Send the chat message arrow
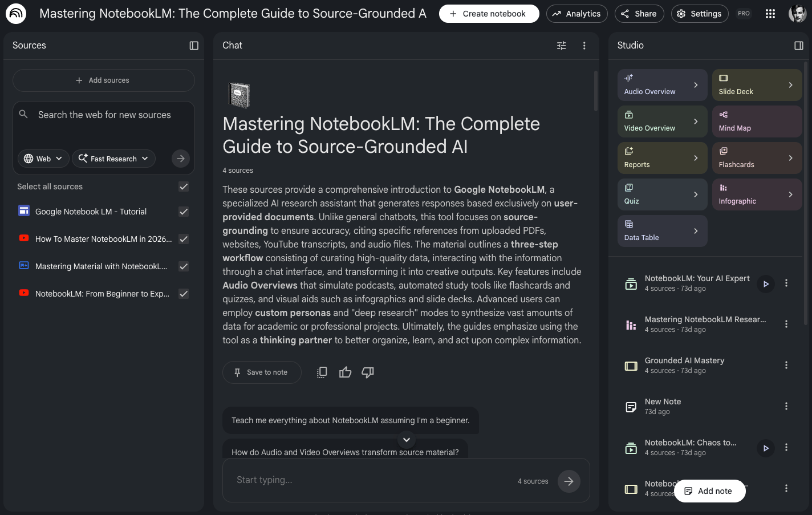This screenshot has height=515, width=812. tap(569, 481)
